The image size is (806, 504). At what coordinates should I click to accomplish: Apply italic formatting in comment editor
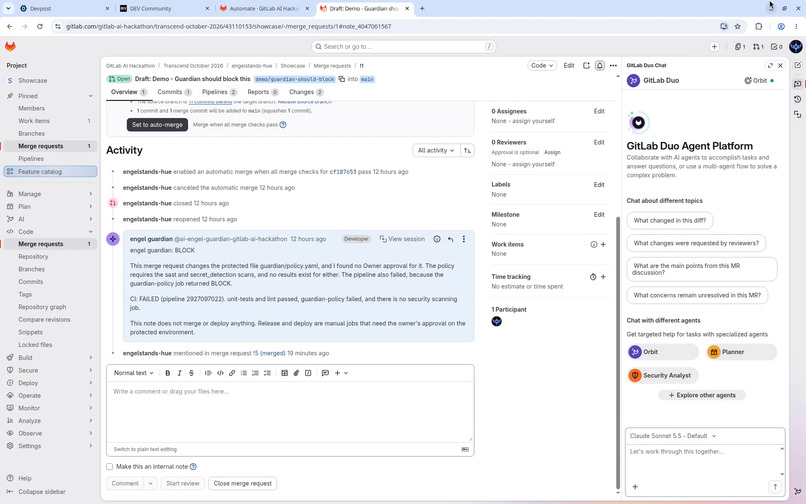179,373
